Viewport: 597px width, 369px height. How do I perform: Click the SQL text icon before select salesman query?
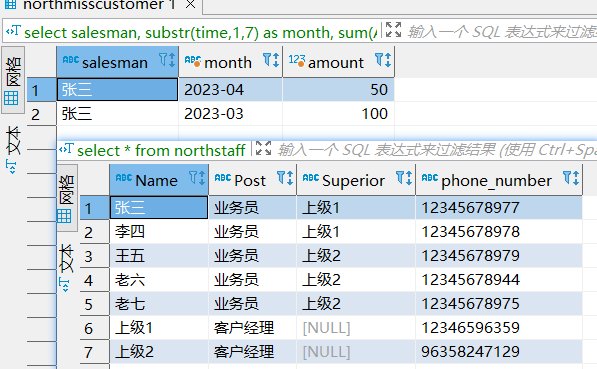pos(13,31)
